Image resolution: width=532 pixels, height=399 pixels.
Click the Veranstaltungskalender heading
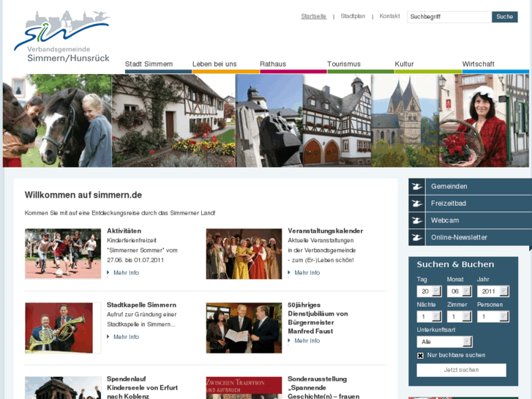(326, 231)
